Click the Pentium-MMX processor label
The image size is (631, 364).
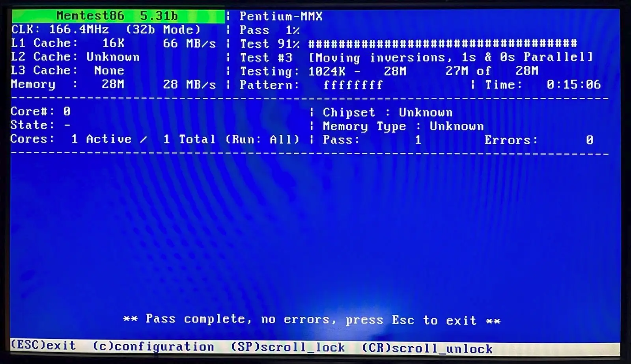(281, 16)
